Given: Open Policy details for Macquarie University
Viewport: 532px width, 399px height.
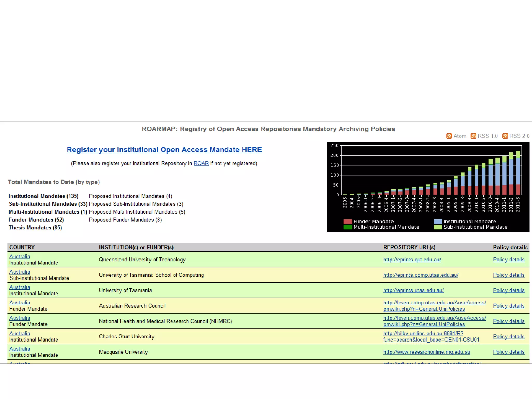Looking at the screenshot, I should pyautogui.click(x=509, y=352).
